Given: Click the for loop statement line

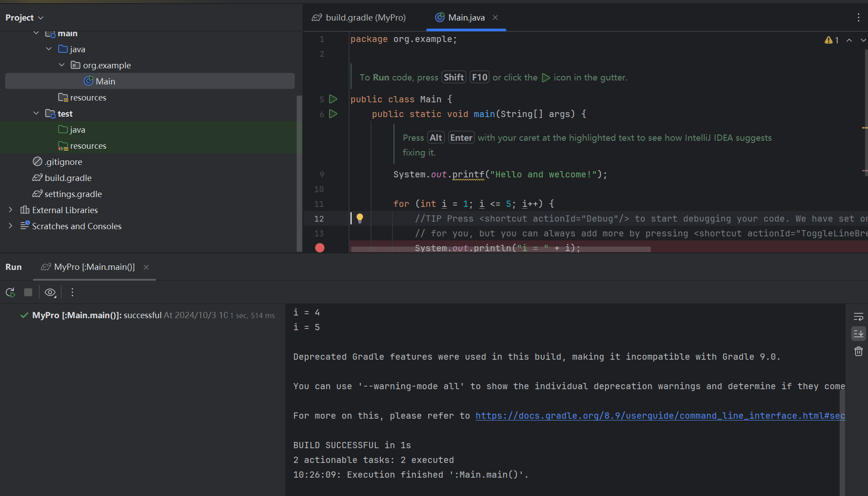Looking at the screenshot, I should coord(473,204).
